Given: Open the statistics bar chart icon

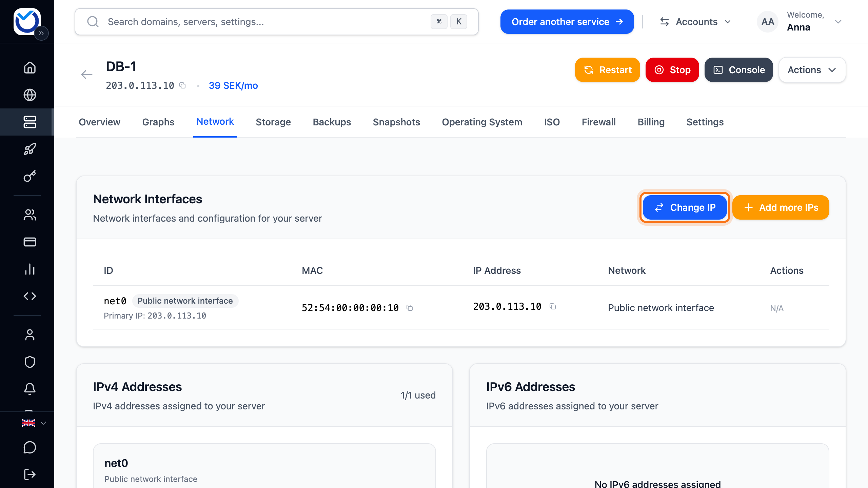Looking at the screenshot, I should pyautogui.click(x=30, y=269).
